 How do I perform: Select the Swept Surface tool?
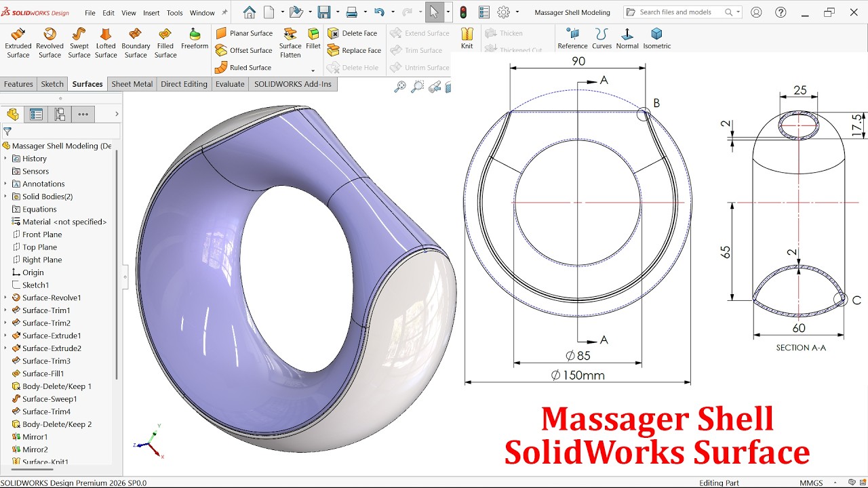tap(79, 43)
